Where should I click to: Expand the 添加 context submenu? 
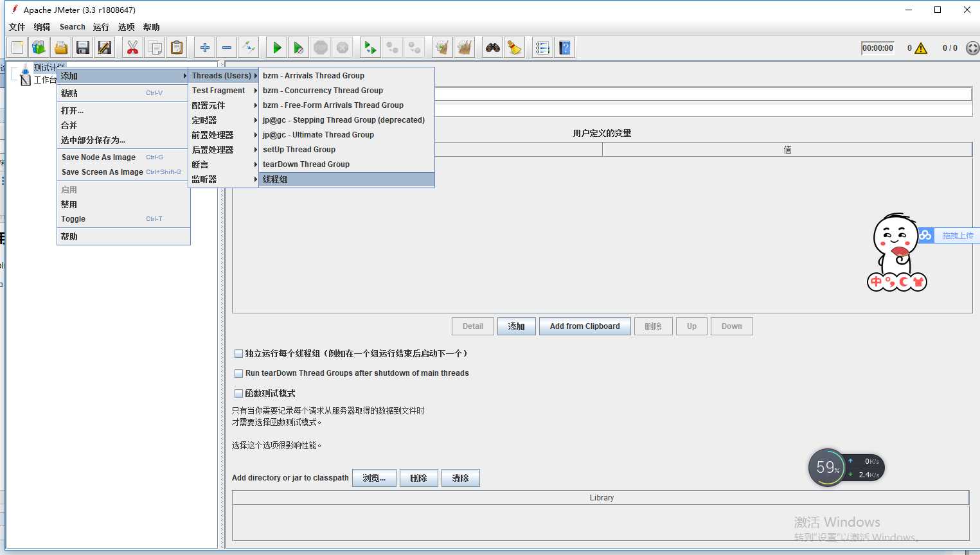click(123, 76)
